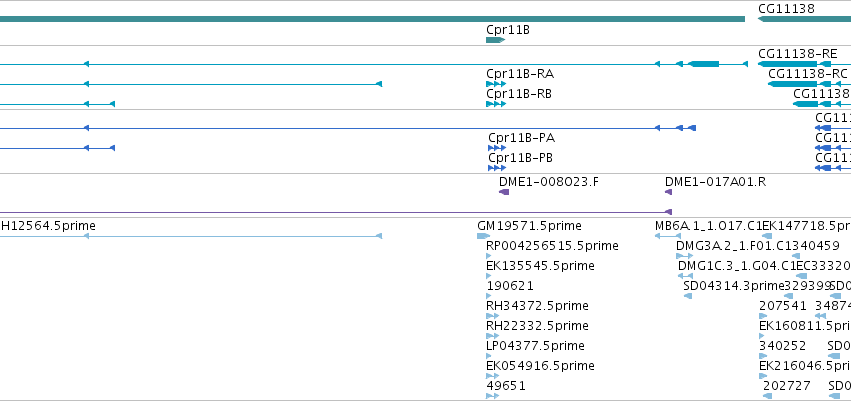Click the long teal gene bar
Viewport: 851px width, 401px height.
(372, 19)
